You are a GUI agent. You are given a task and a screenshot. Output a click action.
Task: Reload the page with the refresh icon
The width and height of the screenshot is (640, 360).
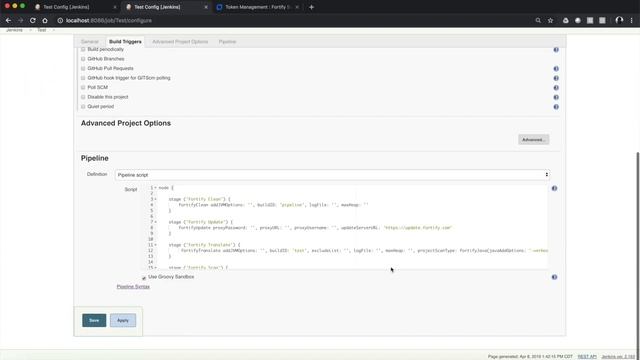coord(33,20)
